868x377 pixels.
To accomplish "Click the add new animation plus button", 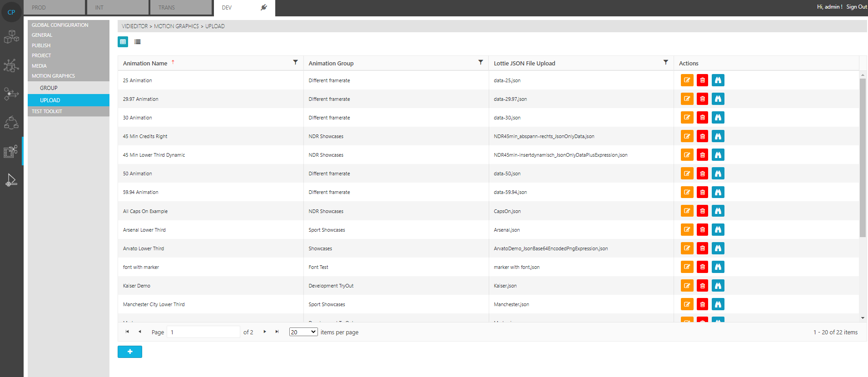I will pyautogui.click(x=130, y=352).
